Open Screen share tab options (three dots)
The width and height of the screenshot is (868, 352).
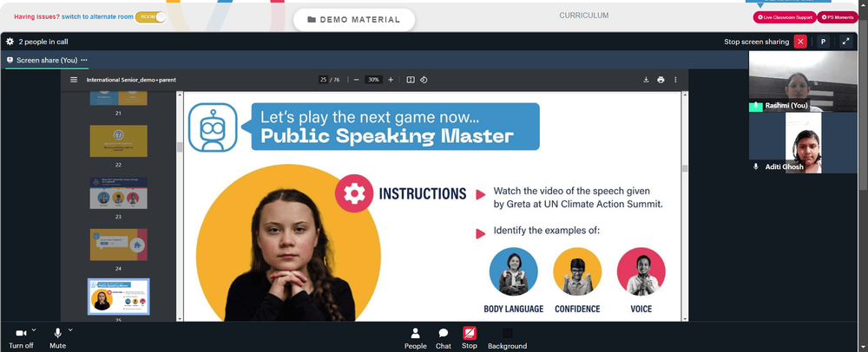pos(84,60)
